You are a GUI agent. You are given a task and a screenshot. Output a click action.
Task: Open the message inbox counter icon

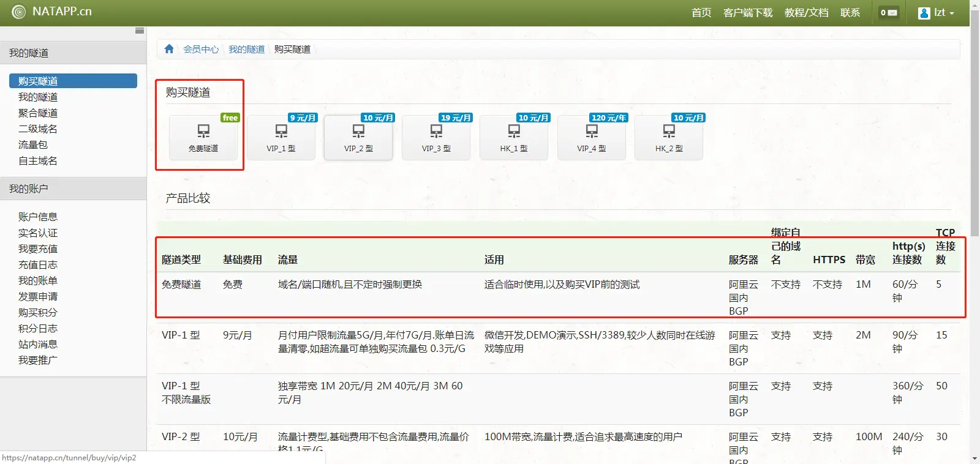[889, 12]
